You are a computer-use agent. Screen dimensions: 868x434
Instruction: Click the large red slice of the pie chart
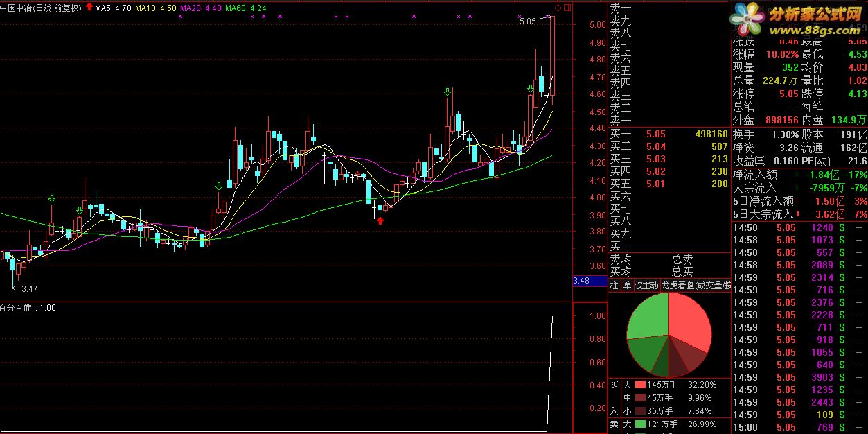click(x=689, y=322)
